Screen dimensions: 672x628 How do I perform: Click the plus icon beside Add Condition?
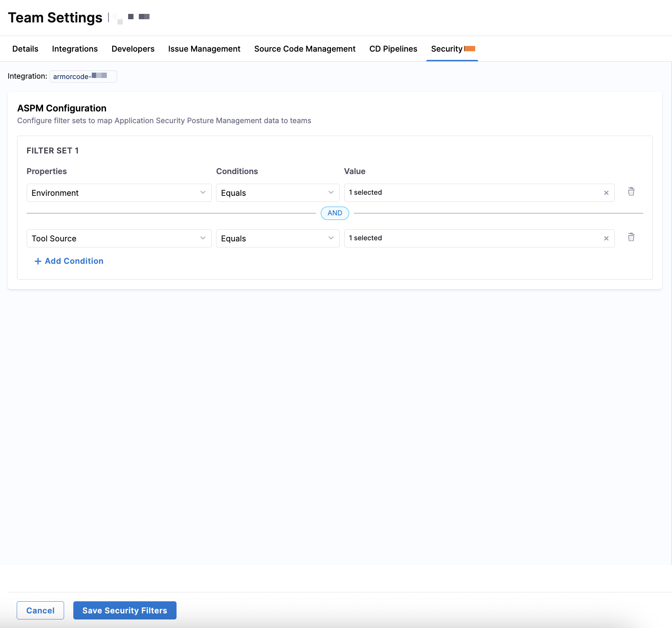38,261
